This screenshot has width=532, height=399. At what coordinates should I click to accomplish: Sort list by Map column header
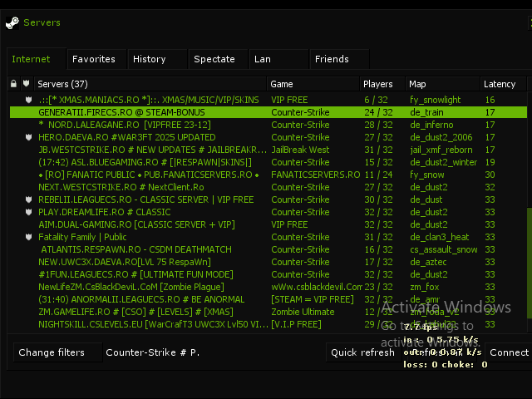[443, 84]
